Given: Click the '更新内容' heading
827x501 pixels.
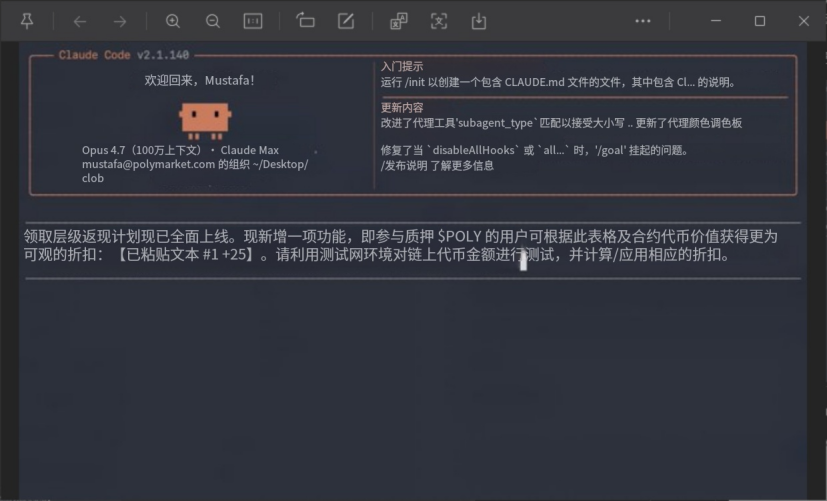Looking at the screenshot, I should [x=402, y=108].
